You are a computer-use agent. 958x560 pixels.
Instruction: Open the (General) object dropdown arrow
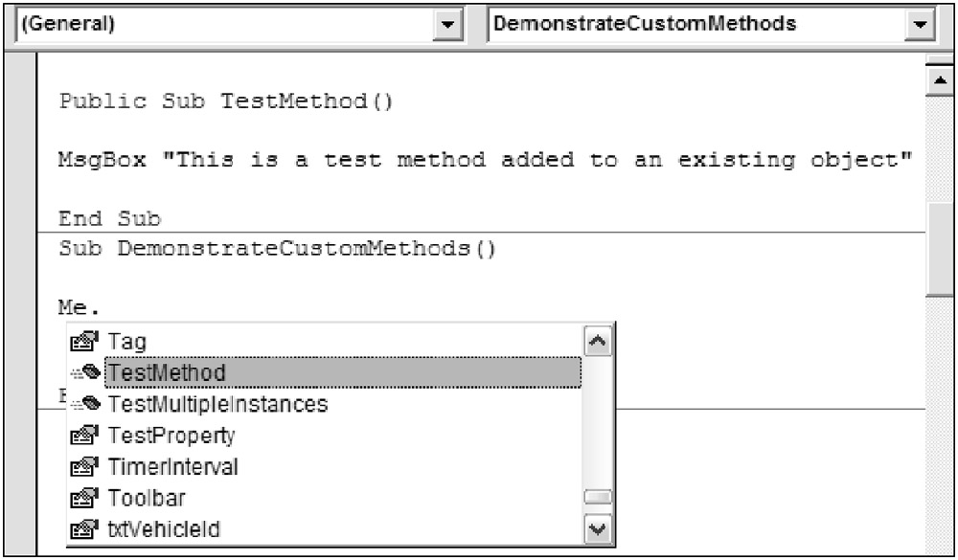pyautogui.click(x=446, y=26)
